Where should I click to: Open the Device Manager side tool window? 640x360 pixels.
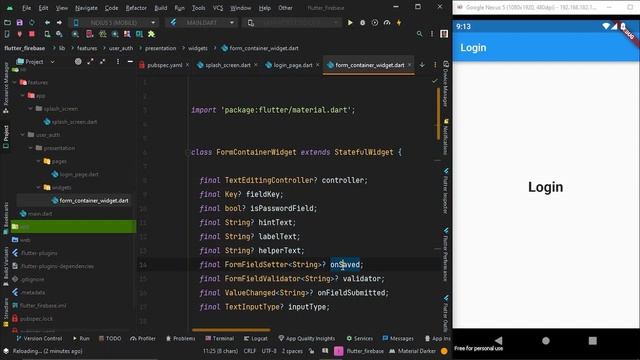(x=446, y=84)
